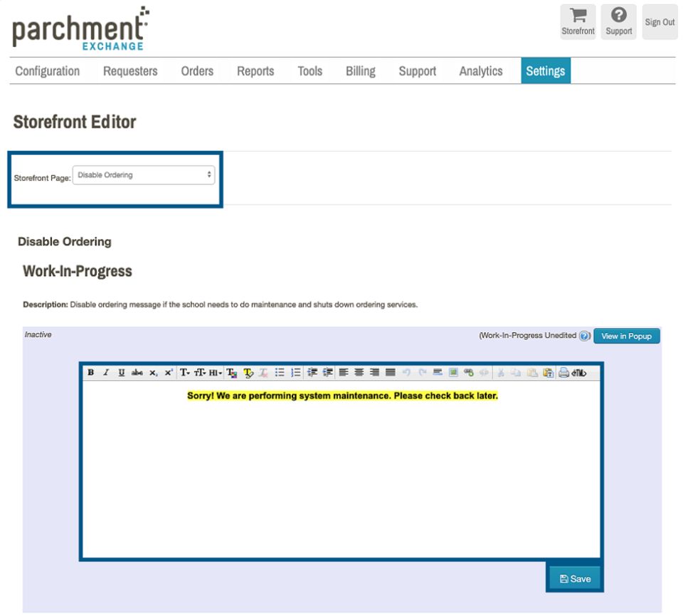Insert a bulleted list

click(x=280, y=373)
